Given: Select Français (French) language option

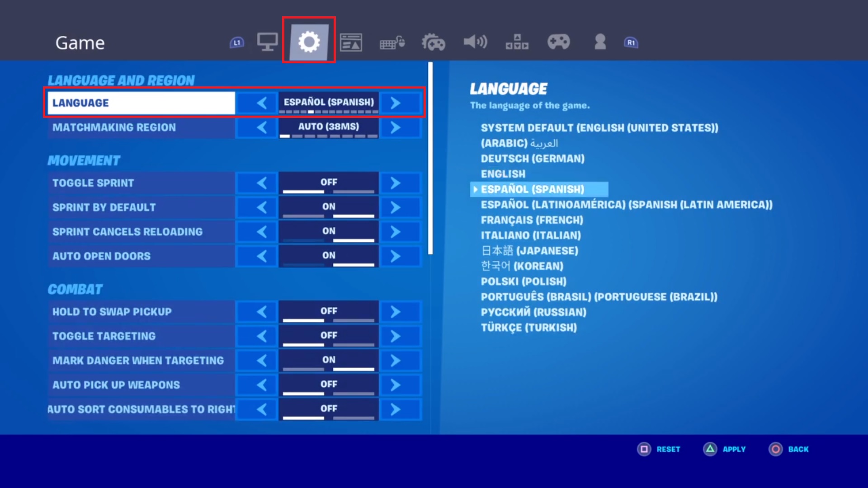Looking at the screenshot, I should coord(532,219).
